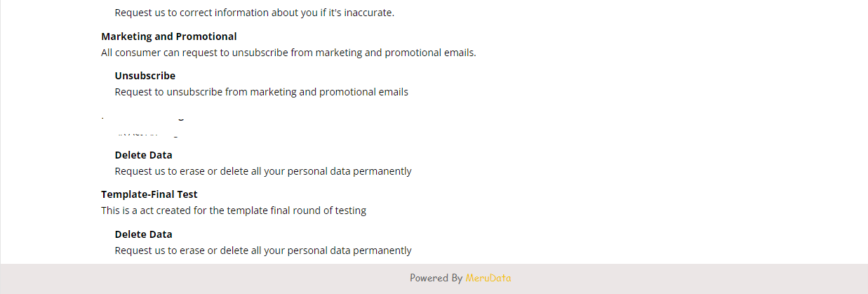The width and height of the screenshot is (868, 294).
Task: Click the 'Powered By' footer text
Action: click(436, 278)
